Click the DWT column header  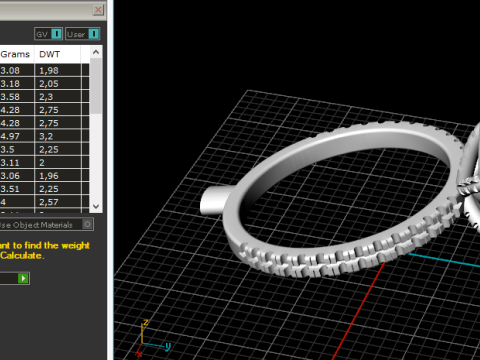(x=58, y=54)
